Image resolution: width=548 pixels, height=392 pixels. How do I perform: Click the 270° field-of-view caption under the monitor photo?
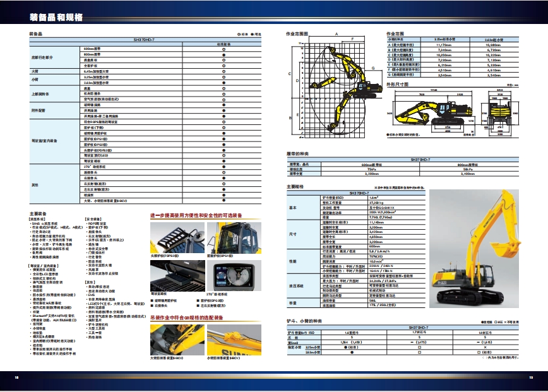tap(217, 294)
